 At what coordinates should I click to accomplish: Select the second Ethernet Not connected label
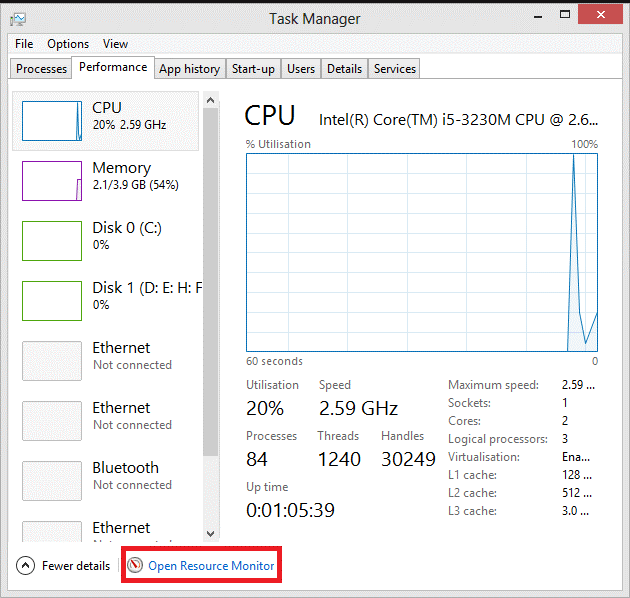coord(132,424)
